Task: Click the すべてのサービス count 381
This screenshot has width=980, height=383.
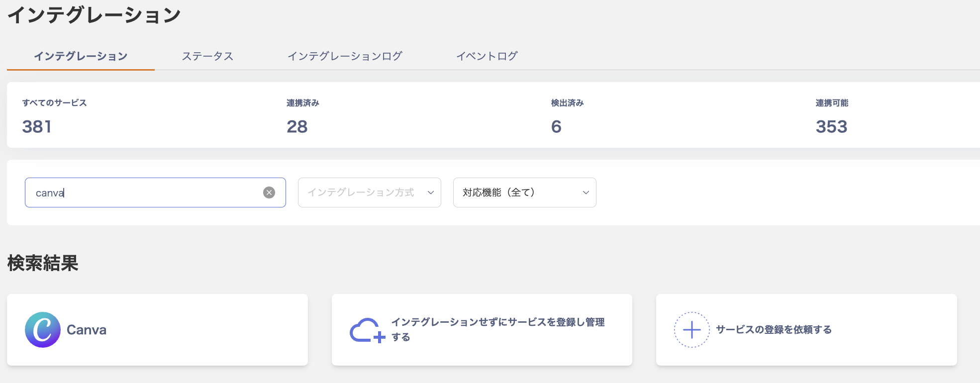Action: pos(37,127)
